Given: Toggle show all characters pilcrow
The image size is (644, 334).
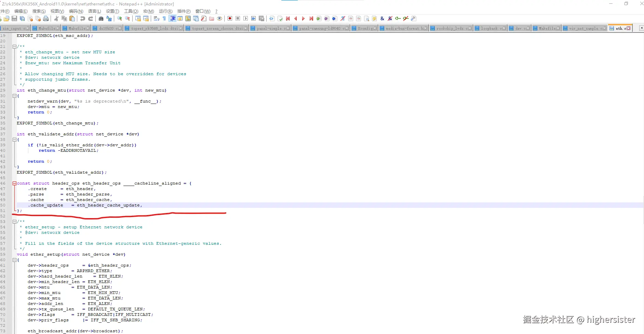Looking at the screenshot, I should click(164, 18).
